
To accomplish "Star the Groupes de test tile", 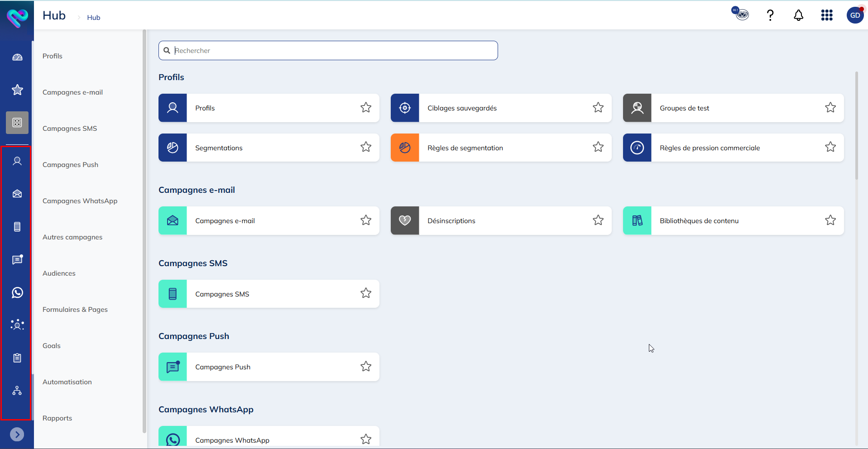I will [x=830, y=108].
